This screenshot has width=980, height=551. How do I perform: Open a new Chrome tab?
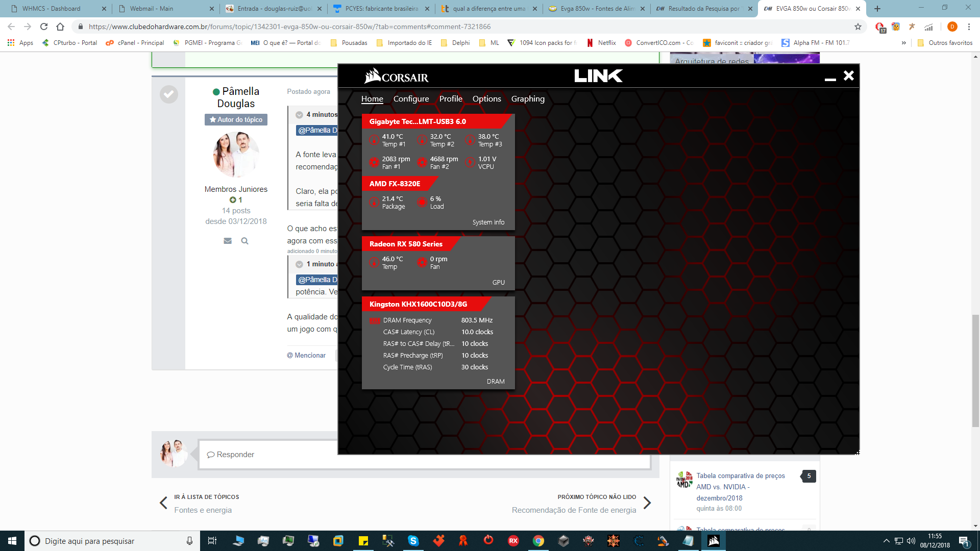(877, 9)
